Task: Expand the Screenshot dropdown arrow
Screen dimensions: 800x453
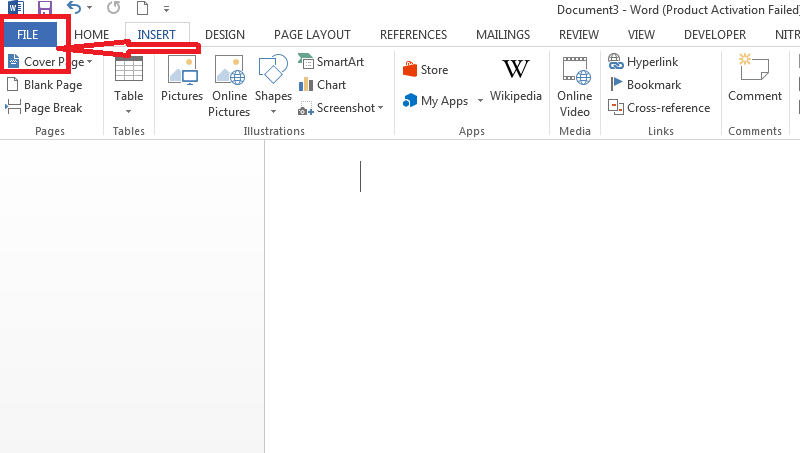Action: [381, 108]
